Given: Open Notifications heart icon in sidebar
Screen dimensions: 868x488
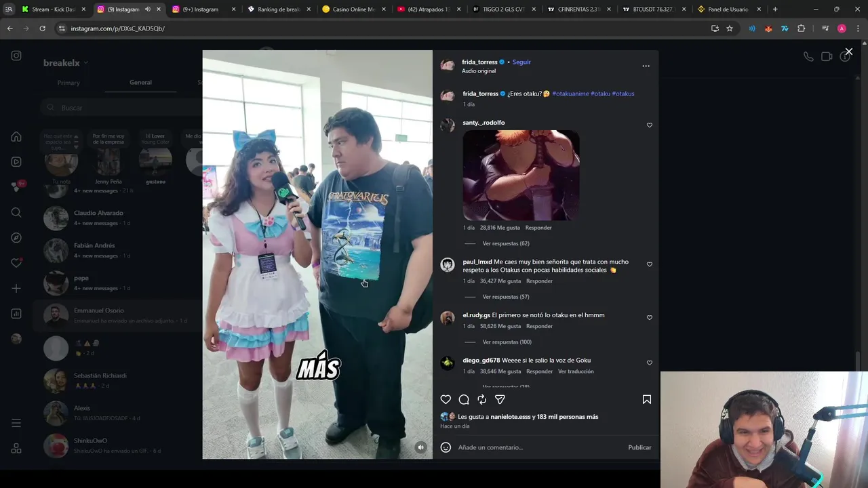Looking at the screenshot, I should click(x=16, y=263).
